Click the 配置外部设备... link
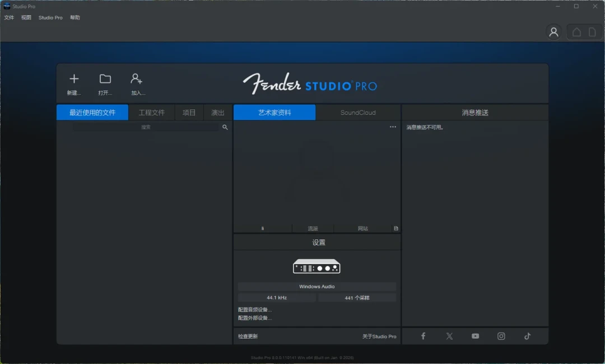605x364 pixels. [x=255, y=318]
